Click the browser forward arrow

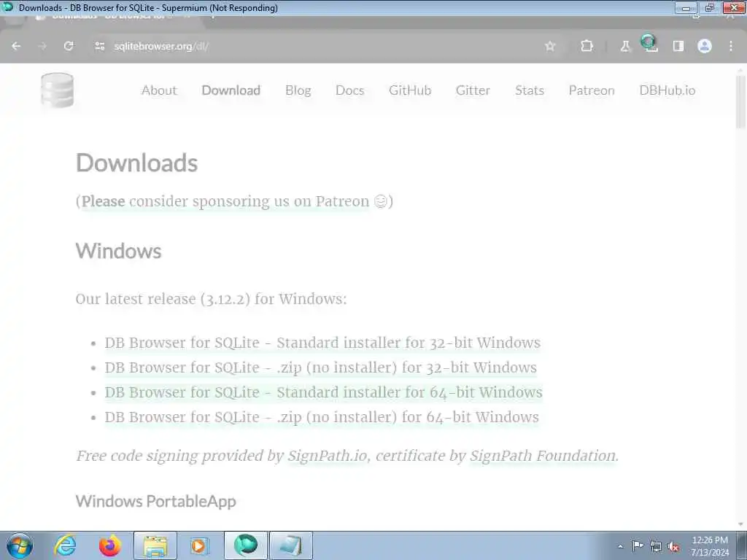[x=42, y=46]
